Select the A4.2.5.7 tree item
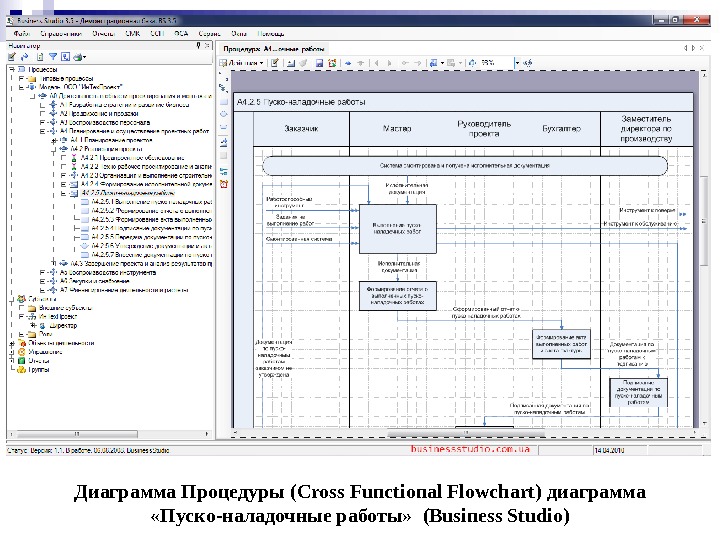 pos(152,255)
